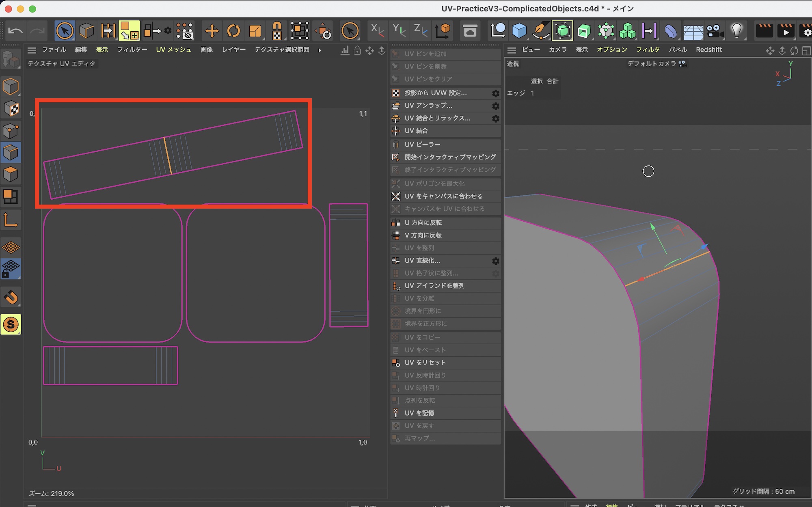The height and width of the screenshot is (507, 812).
Task: Open the UV アンラップ gear options
Action: click(x=495, y=106)
